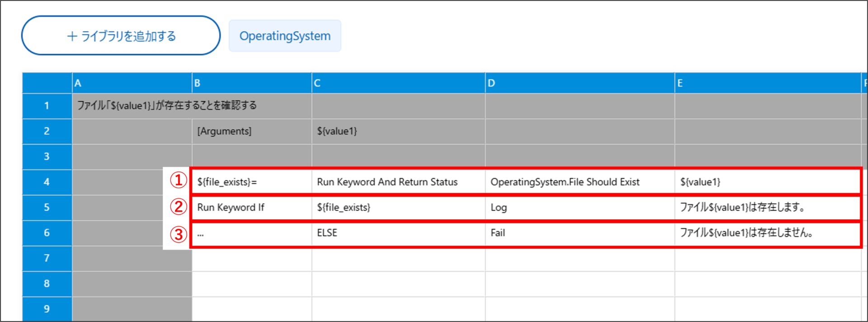This screenshot has width=868, height=322.
Task: Click keyword name cell in row 1
Action: tap(167, 106)
